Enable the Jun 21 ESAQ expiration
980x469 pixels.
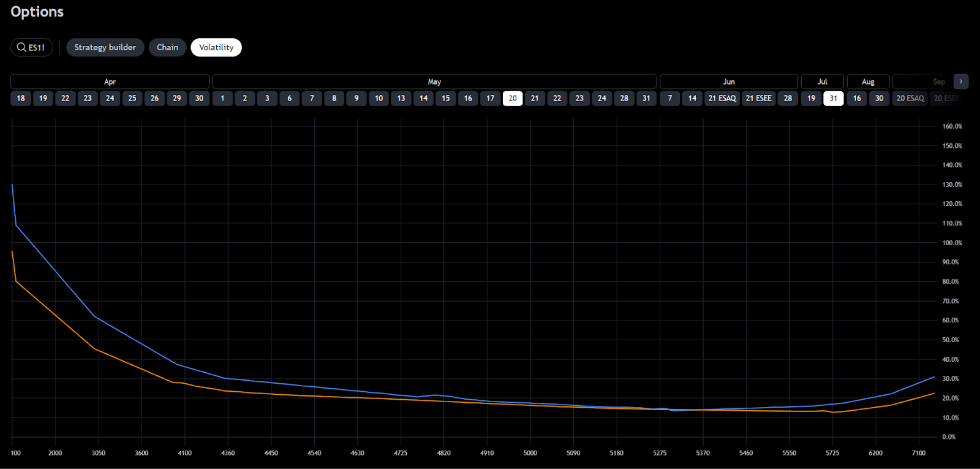(722, 98)
